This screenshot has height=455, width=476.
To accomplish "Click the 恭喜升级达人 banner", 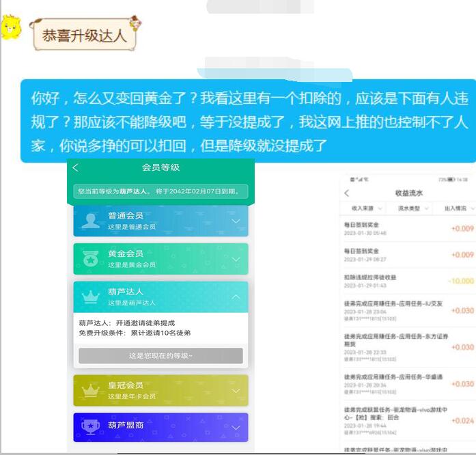I will pyautogui.click(x=84, y=36).
